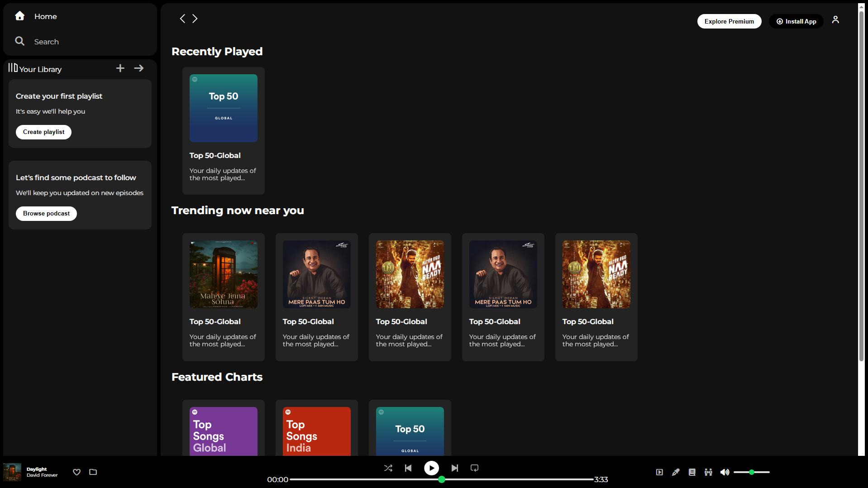868x488 pixels.
Task: Click the Explore Premium button
Action: [729, 21]
